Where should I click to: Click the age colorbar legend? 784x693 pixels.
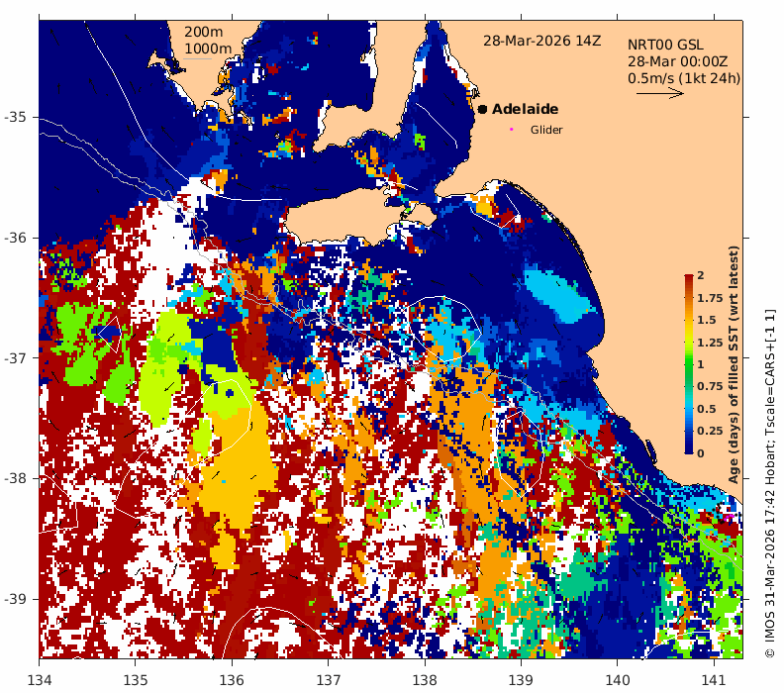coord(689,364)
